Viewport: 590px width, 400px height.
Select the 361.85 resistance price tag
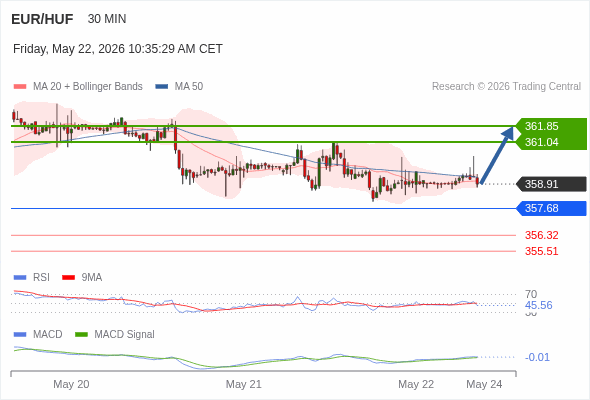[551, 126]
